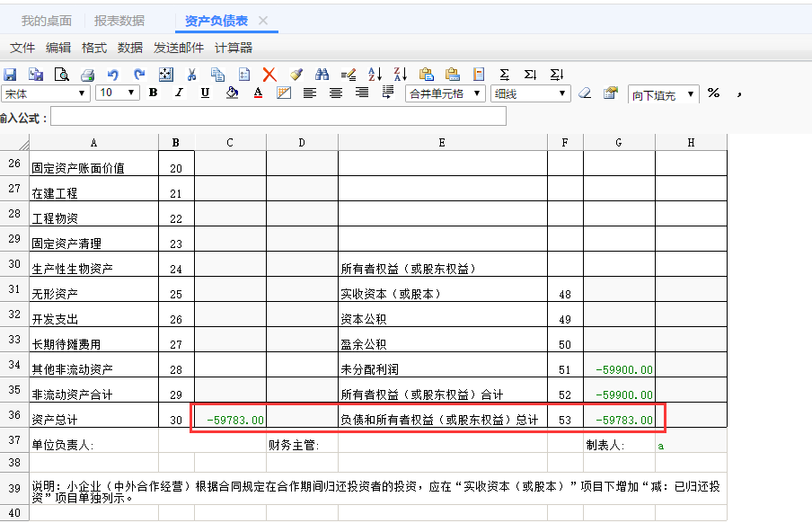Screen dimensions: 812x523
Task: Pick a fill color with paint bucket
Action: point(232,93)
